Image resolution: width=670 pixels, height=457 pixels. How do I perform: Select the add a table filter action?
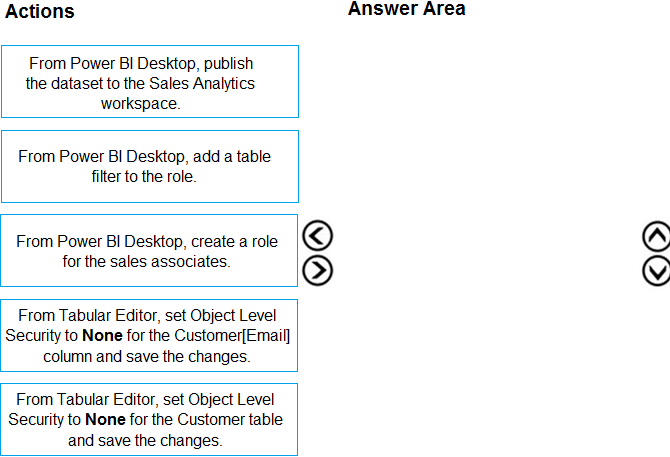[150, 166]
